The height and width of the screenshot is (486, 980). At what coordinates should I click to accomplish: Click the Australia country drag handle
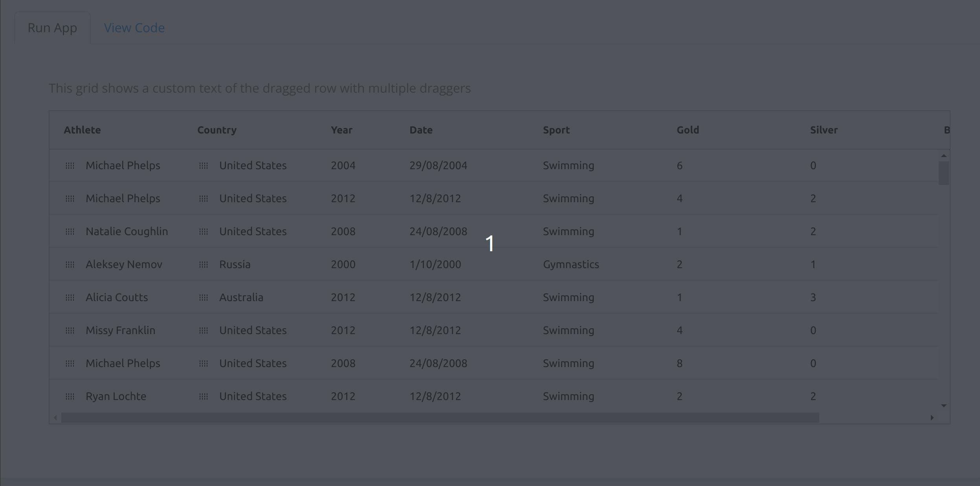(x=204, y=298)
